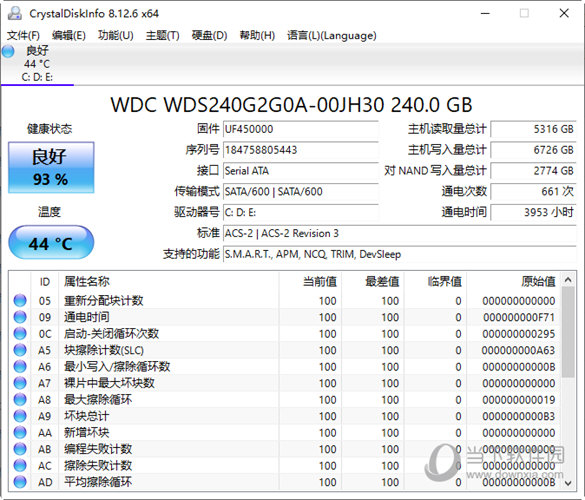Image resolution: width=585 pixels, height=500 pixels.
Task: Click the CrystalDiskInfo app icon in title bar
Action: pos(15,13)
